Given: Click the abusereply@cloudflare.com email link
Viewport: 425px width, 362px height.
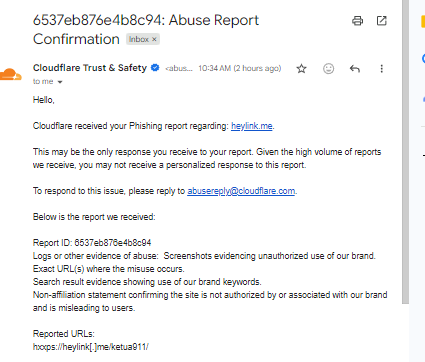Looking at the screenshot, I should pos(241,191).
